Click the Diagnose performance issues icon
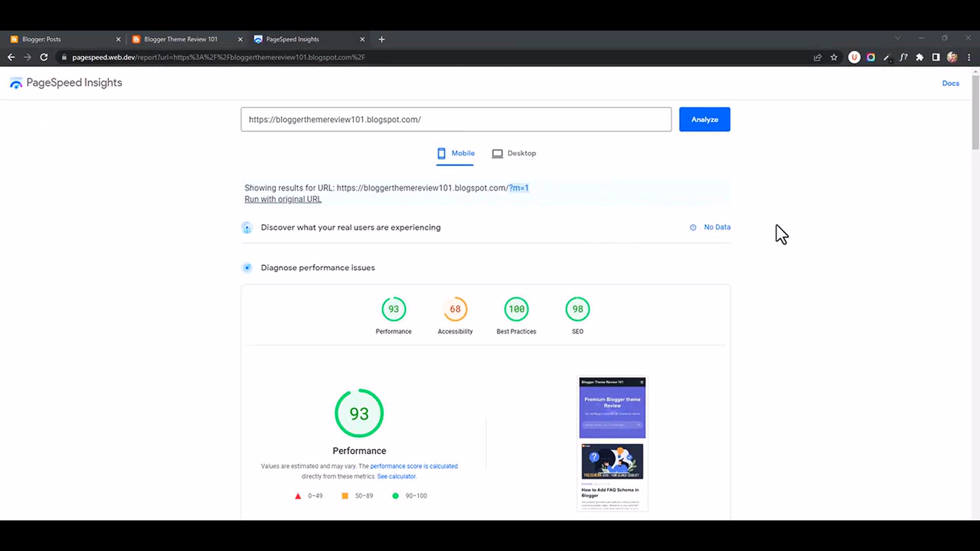980x551 pixels. (x=247, y=268)
